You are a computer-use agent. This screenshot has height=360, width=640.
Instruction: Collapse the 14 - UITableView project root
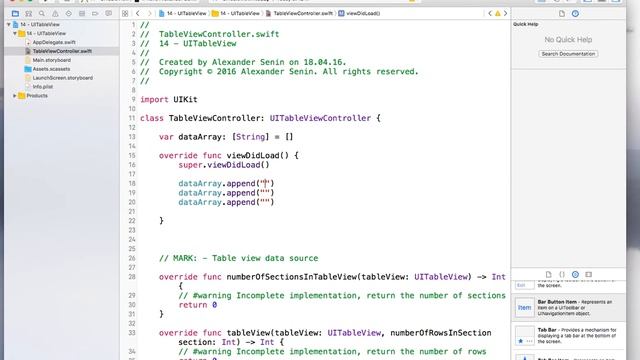[x=9, y=24]
